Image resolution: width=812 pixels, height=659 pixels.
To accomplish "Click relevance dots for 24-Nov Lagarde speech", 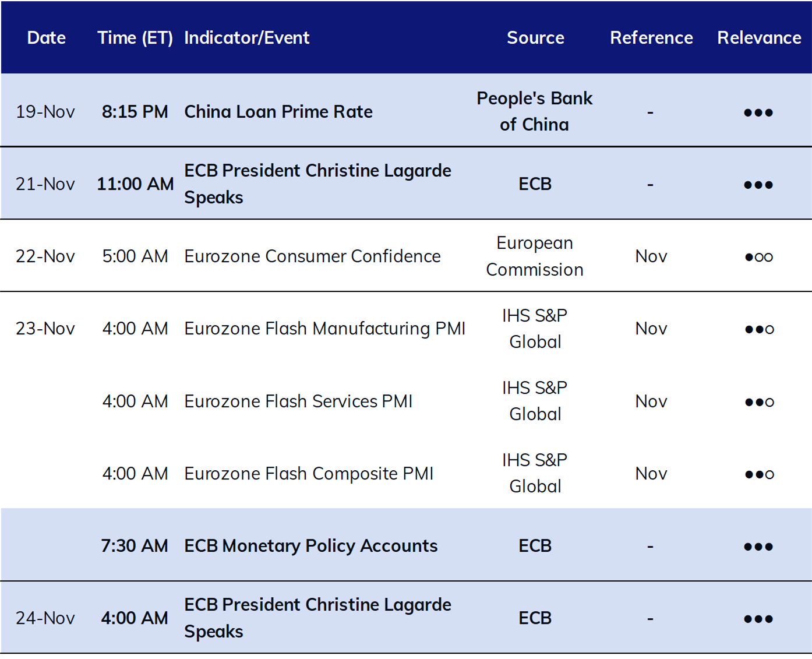I will 758,619.
